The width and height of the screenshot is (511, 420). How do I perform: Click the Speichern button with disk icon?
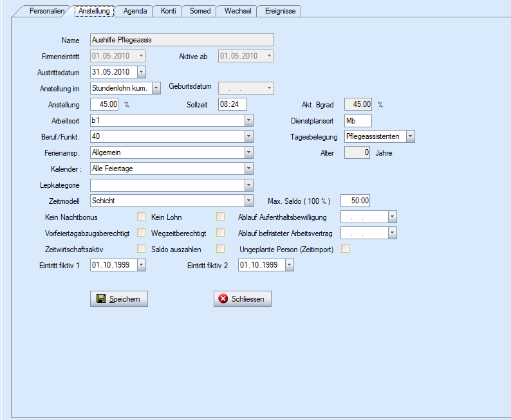point(119,298)
